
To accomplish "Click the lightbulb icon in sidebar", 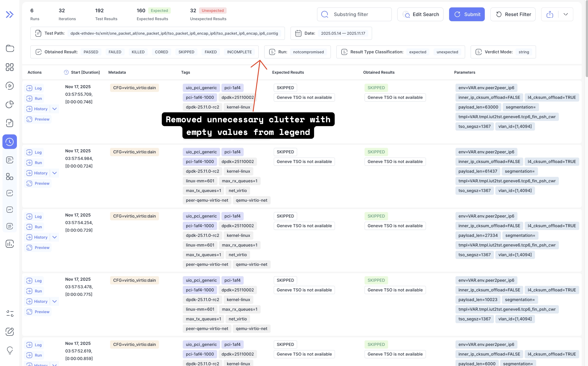I will pyautogui.click(x=10, y=350).
